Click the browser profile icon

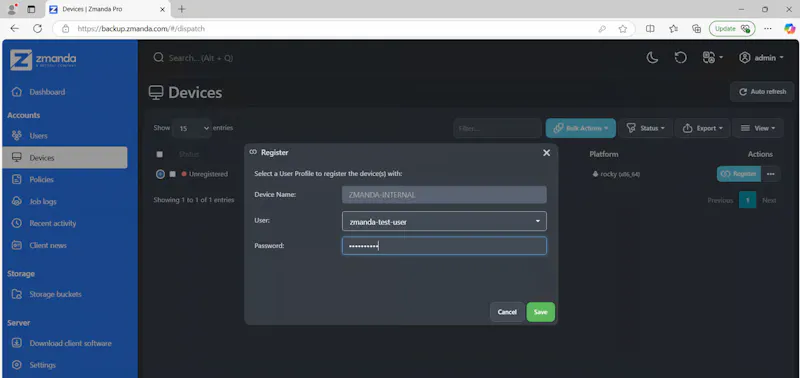tap(12, 9)
